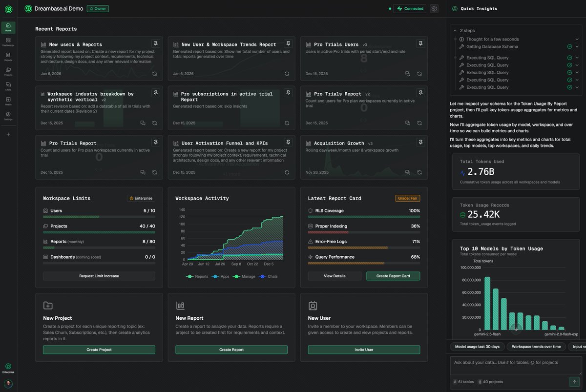Click the Enterprise plan icon at sidebar bottom
This screenshot has width=586, height=392.
(8, 368)
